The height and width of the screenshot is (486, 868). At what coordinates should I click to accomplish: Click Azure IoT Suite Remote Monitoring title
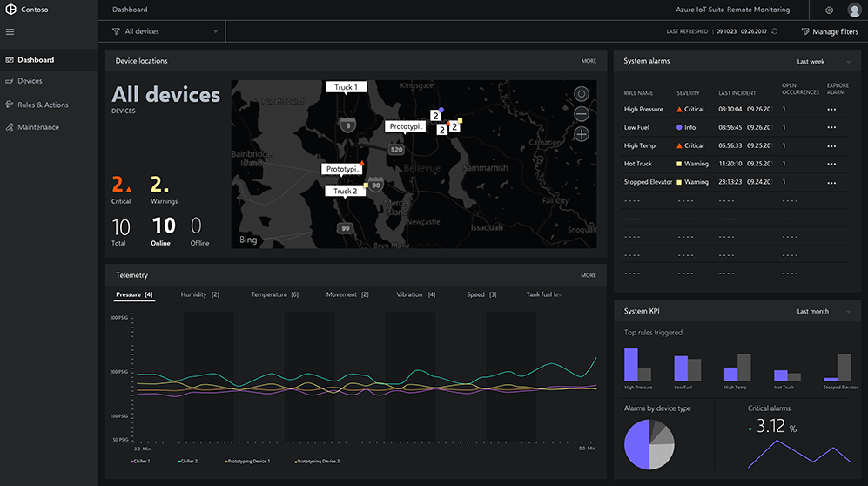pyautogui.click(x=732, y=10)
